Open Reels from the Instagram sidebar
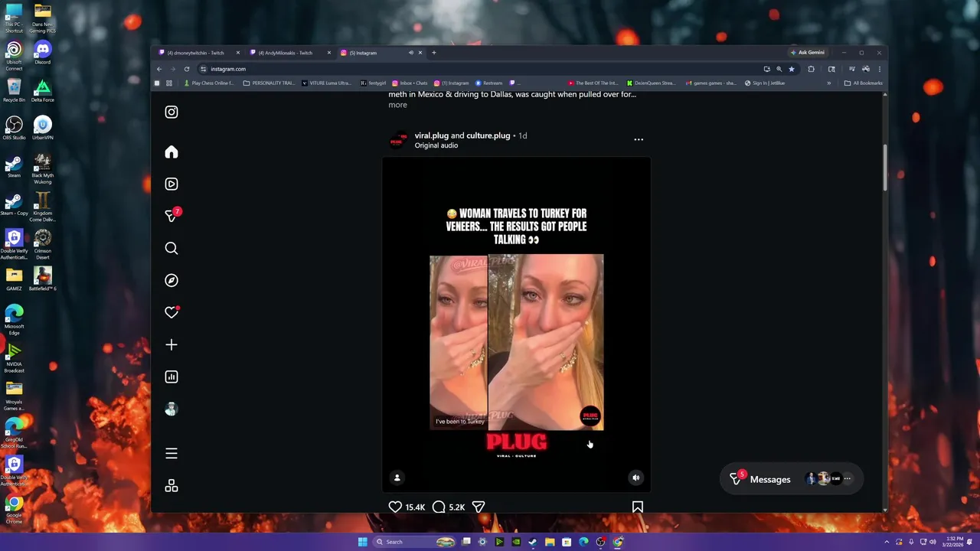Screen dimensions: 980x551 (171, 184)
